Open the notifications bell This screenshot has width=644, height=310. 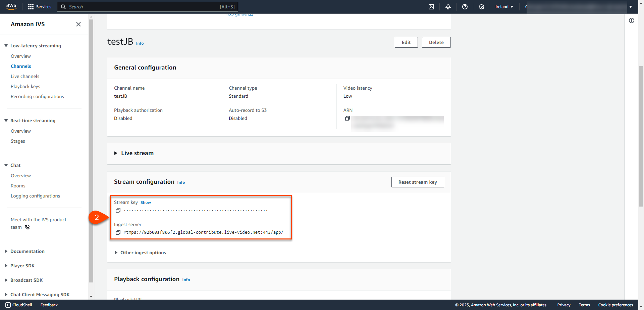point(448,7)
